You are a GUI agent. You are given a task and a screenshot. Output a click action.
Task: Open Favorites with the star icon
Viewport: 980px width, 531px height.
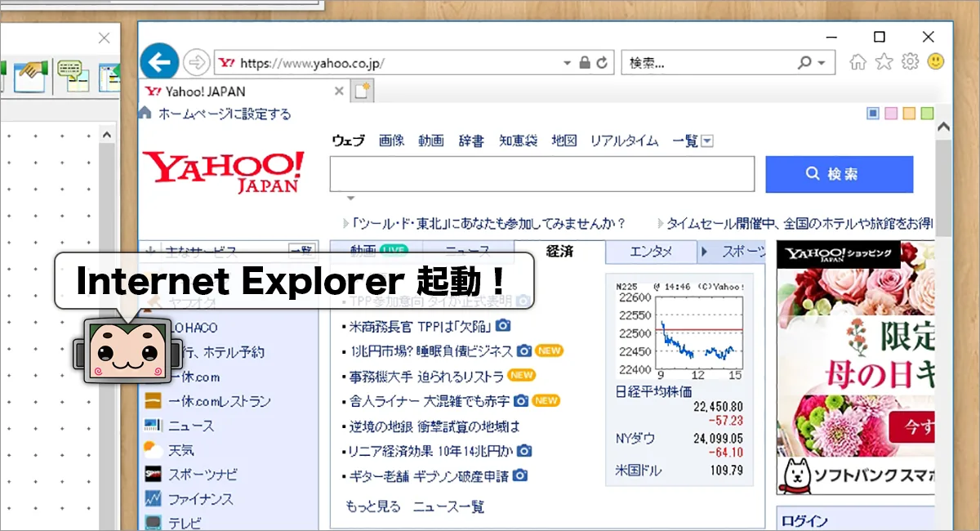click(884, 62)
